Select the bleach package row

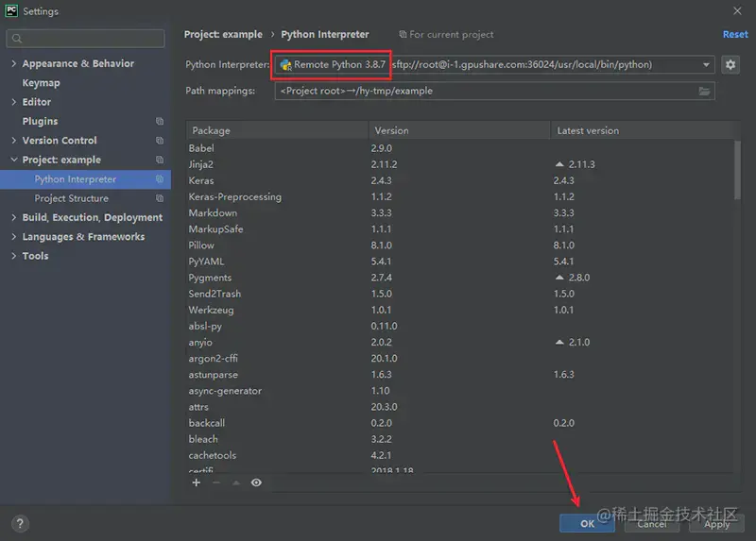[460, 439]
